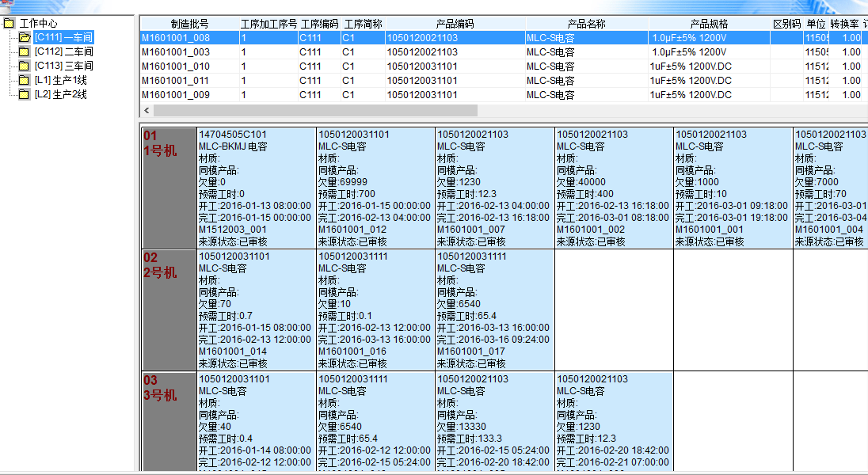Select the [L2] 生产2线 tree node

point(60,94)
